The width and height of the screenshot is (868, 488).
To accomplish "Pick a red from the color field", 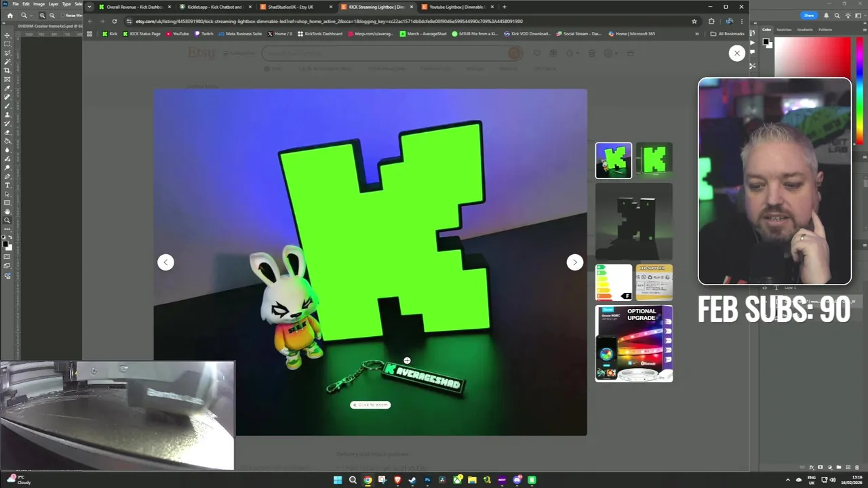I will pos(813,58).
